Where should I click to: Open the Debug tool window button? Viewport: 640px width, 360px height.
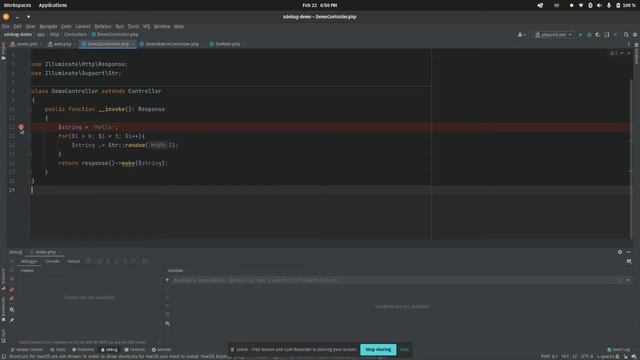point(109,350)
